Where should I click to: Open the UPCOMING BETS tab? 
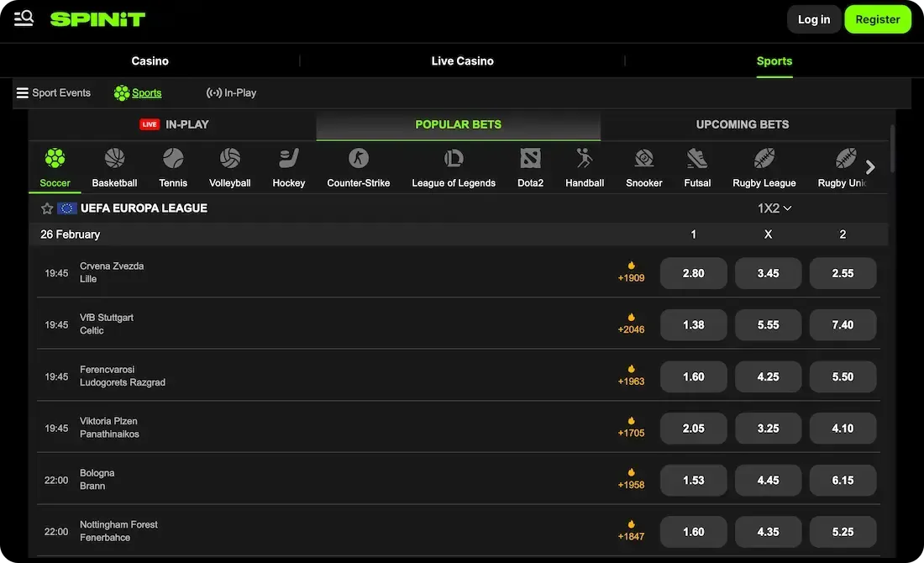tap(743, 124)
